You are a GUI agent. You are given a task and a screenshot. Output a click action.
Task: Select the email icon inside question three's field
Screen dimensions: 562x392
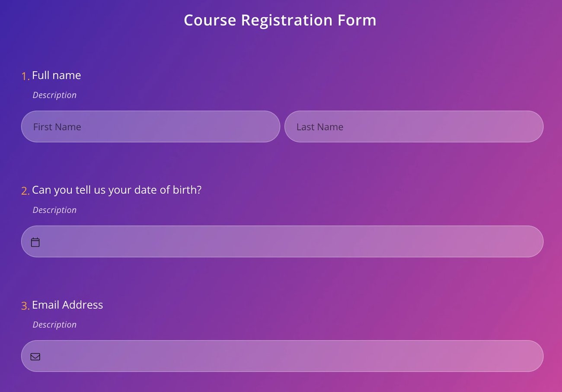click(x=35, y=356)
